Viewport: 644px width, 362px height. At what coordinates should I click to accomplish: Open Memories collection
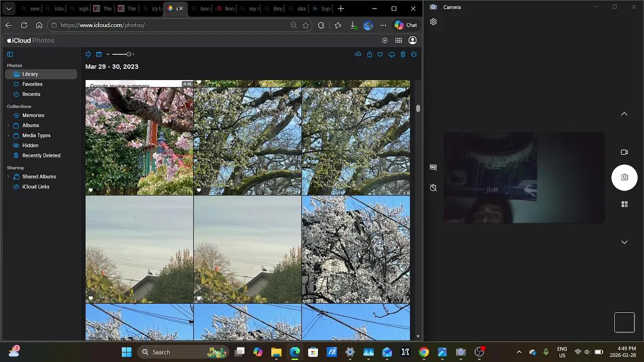click(x=41, y=115)
